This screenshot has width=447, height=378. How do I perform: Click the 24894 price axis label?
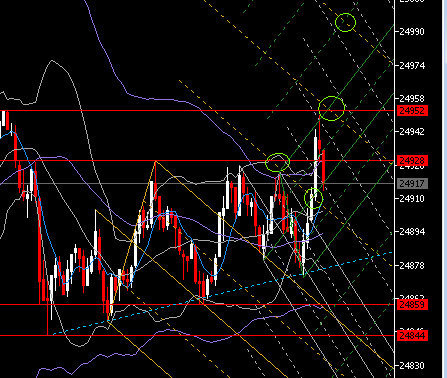412,232
